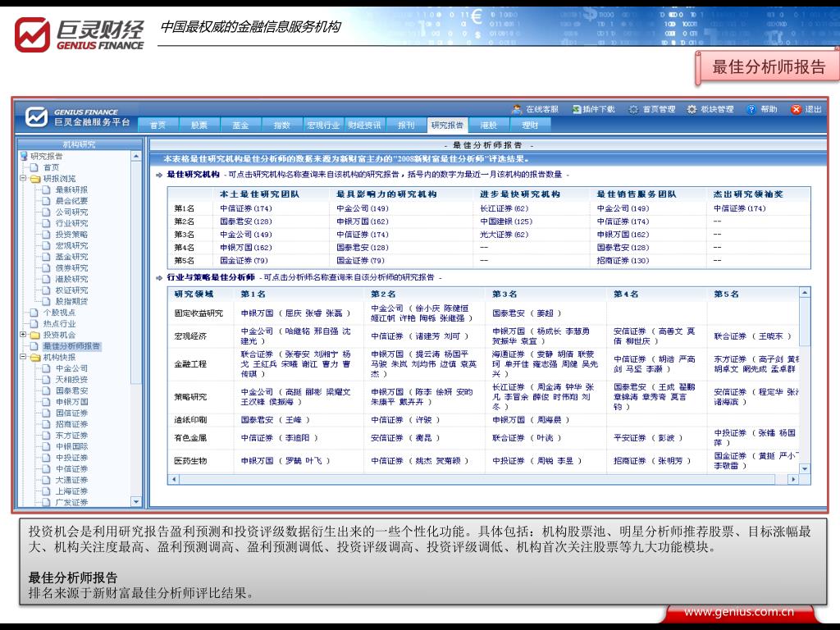
Task: Click analyst table scroll-down arrow
Action: 805,468
